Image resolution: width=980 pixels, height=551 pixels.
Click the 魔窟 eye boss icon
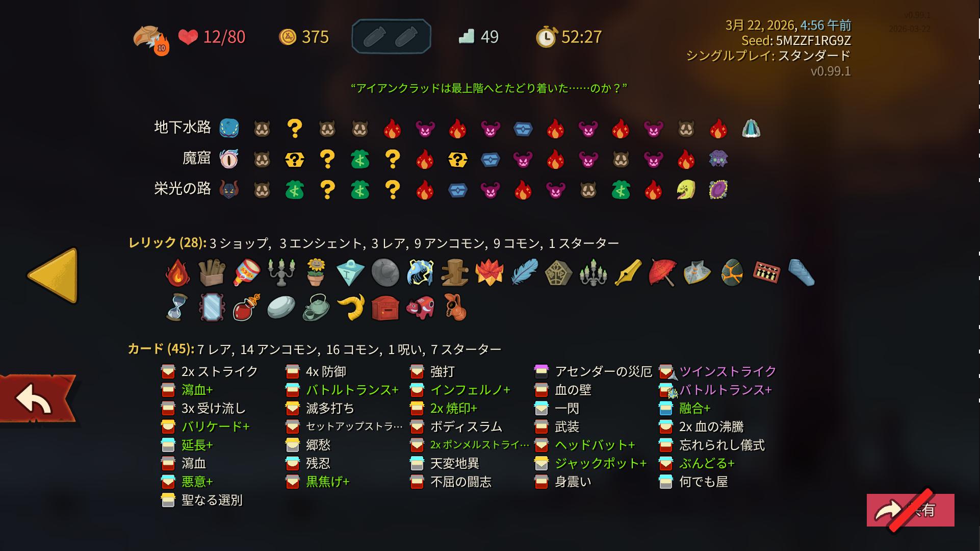[229, 159]
